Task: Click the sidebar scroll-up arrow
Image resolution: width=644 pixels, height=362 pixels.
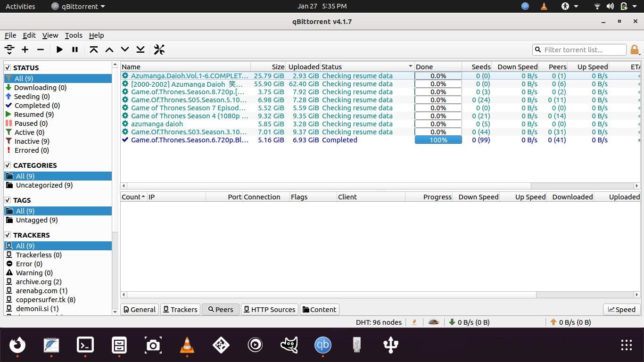Action: click(115, 65)
